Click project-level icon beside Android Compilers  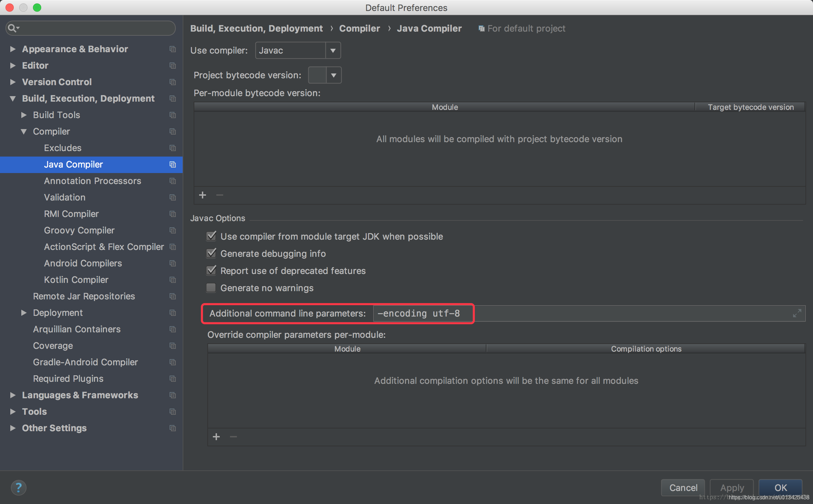[173, 263]
